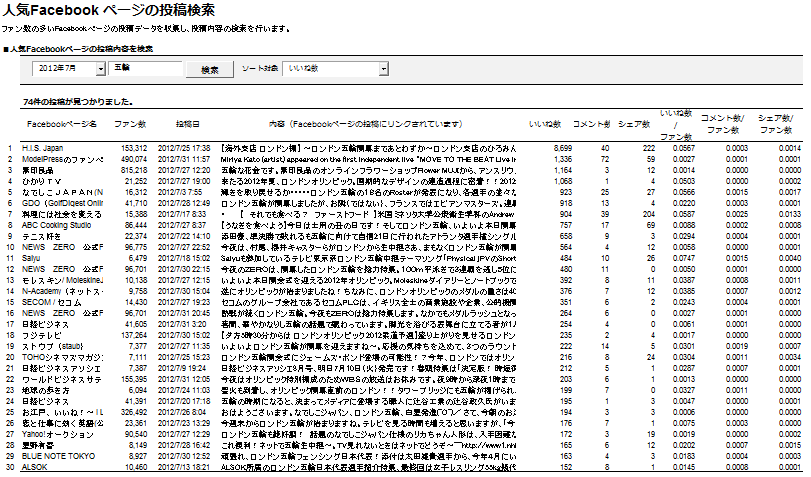Open post starting 頑張れ、ロンドン五輪フェンシング
Screen dimensions: 811x477
(368, 456)
